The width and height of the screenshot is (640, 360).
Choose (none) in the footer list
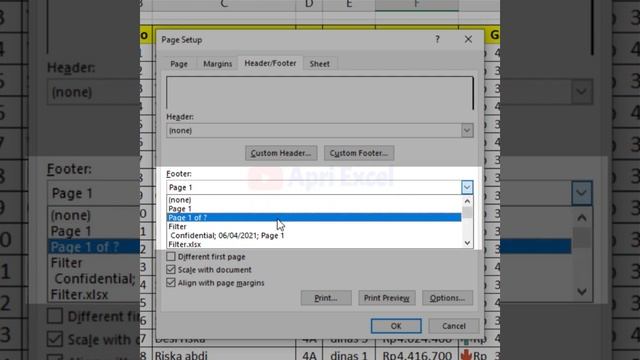(314, 200)
